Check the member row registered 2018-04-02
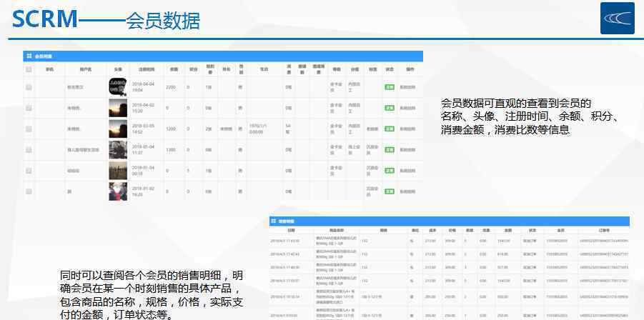 pyautogui.click(x=29, y=108)
